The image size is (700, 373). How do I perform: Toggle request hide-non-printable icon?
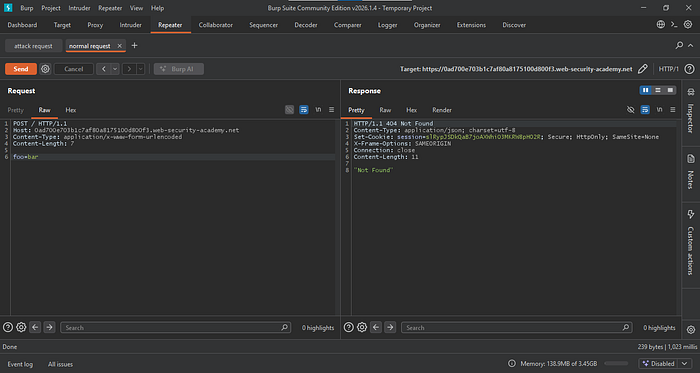tap(289, 110)
